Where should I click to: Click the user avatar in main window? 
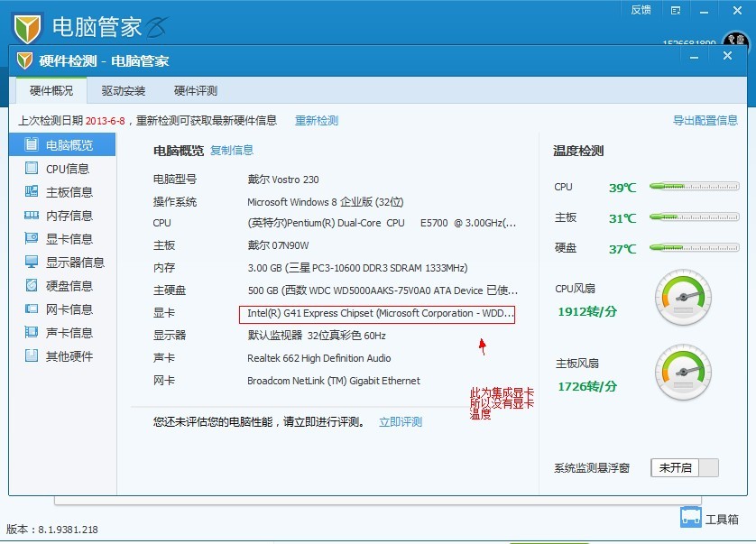pyautogui.click(x=736, y=40)
